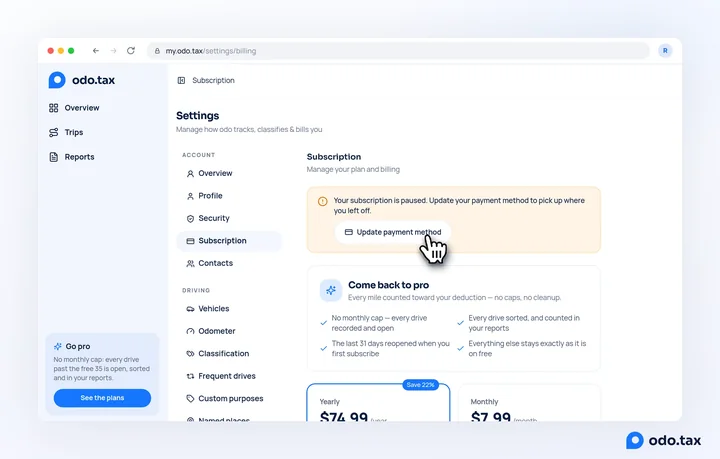Open Contacts settings
This screenshot has width=720, height=459.
tap(229, 263)
